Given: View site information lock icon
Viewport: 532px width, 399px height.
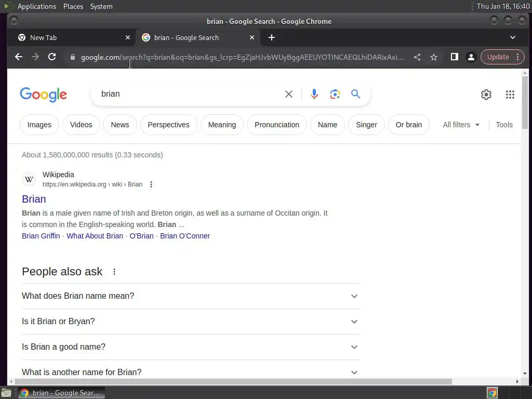Looking at the screenshot, I should [73, 57].
